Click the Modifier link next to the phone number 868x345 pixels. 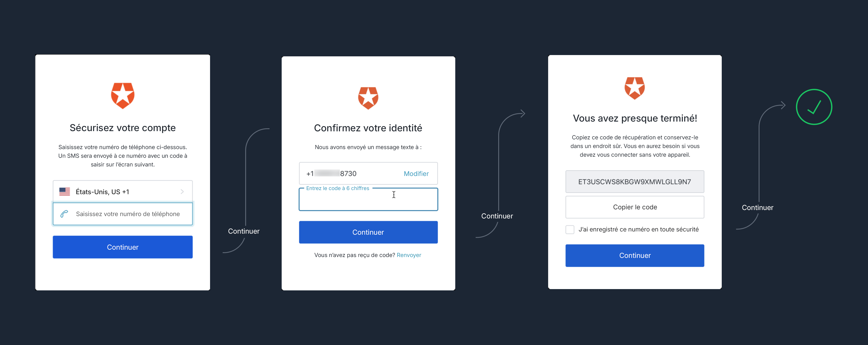(416, 173)
